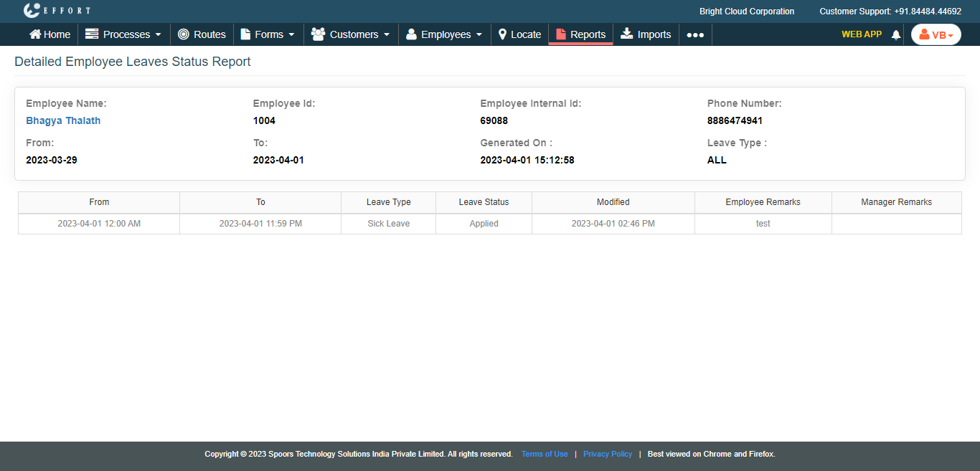Click the Locate map pin icon
Viewport: 980px width, 471px height.
502,34
